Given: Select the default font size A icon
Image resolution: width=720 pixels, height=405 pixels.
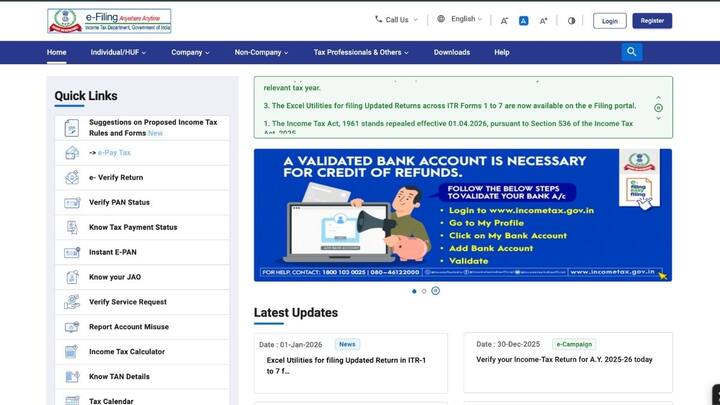Looking at the screenshot, I should coord(523,21).
